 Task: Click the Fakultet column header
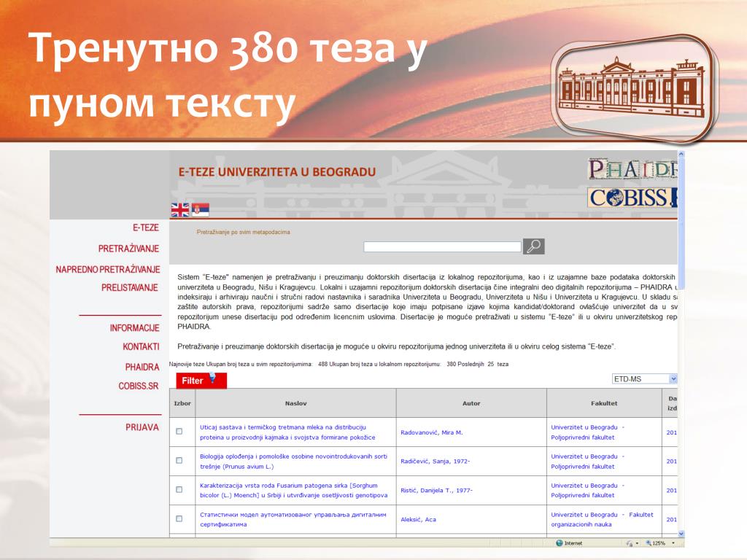(604, 403)
